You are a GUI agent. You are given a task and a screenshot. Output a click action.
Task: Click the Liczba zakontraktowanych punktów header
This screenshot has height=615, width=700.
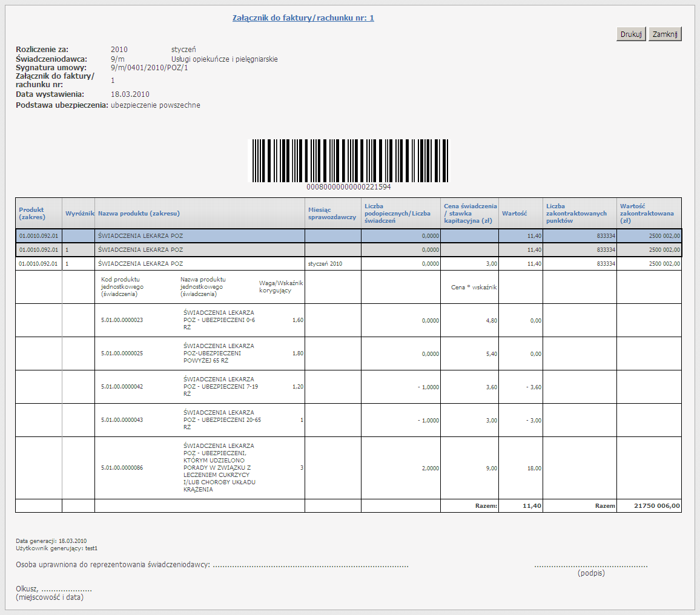576,213
